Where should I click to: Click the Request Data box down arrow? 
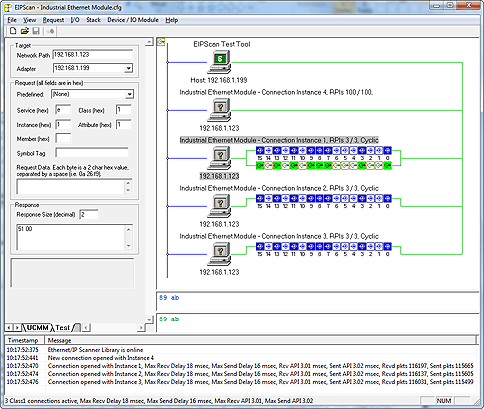[128, 191]
